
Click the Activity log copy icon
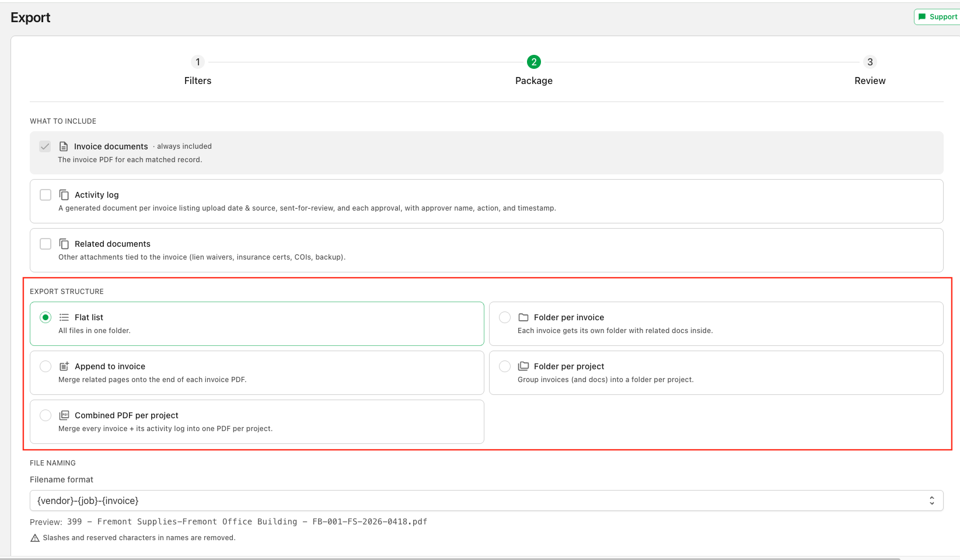coord(64,195)
